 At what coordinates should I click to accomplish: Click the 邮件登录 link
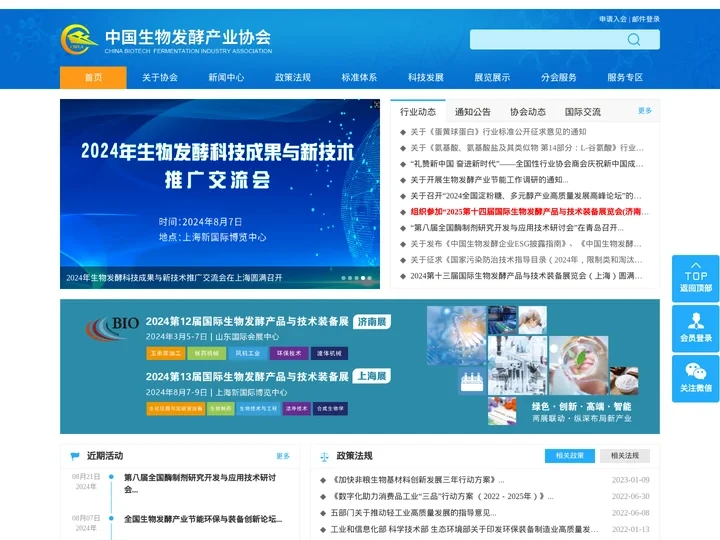coord(646,19)
